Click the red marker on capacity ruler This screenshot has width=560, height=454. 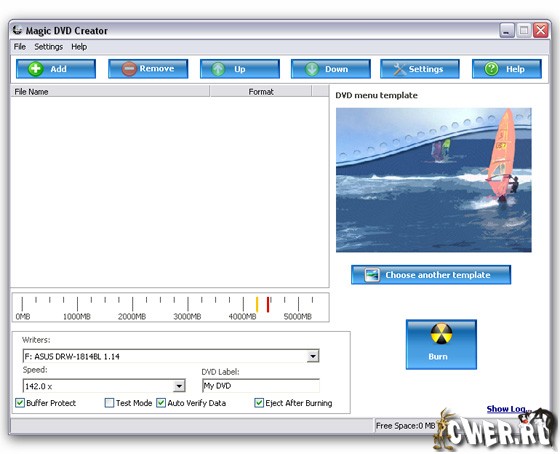[268, 305]
